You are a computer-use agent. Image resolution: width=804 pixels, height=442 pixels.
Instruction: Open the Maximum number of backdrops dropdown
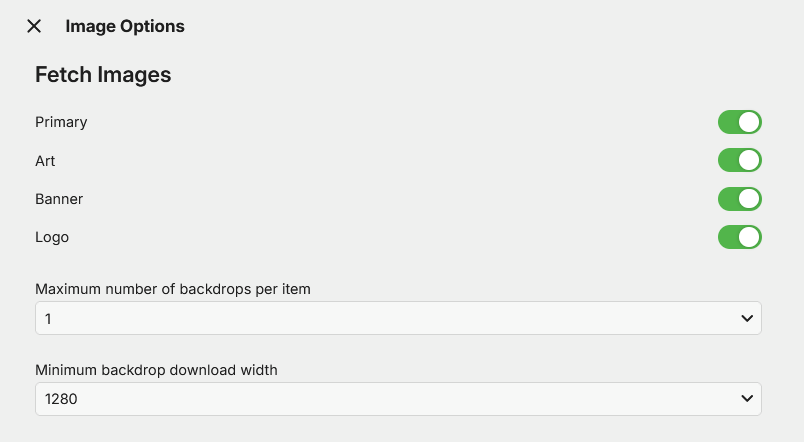coord(398,318)
